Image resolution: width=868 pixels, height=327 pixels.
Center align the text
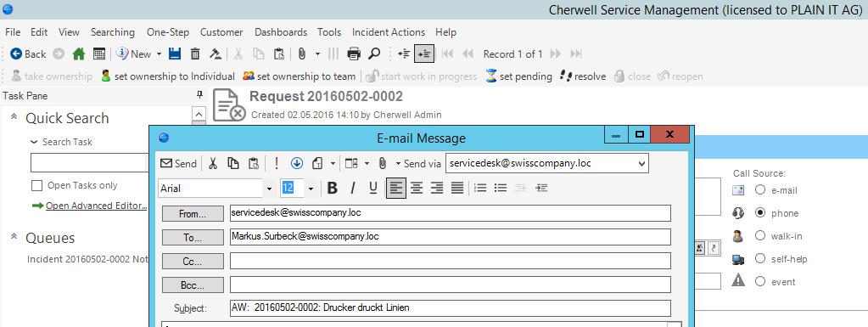[417, 189]
